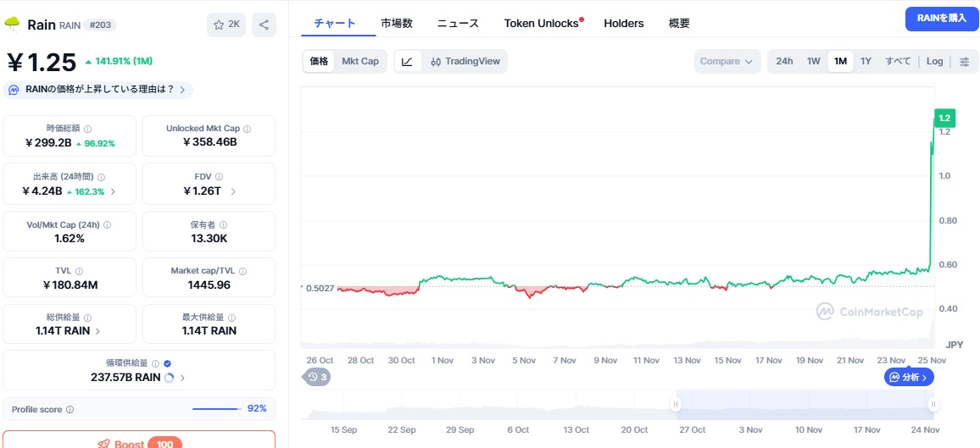
Task: Switch to TradingView chart mode
Action: pos(465,61)
